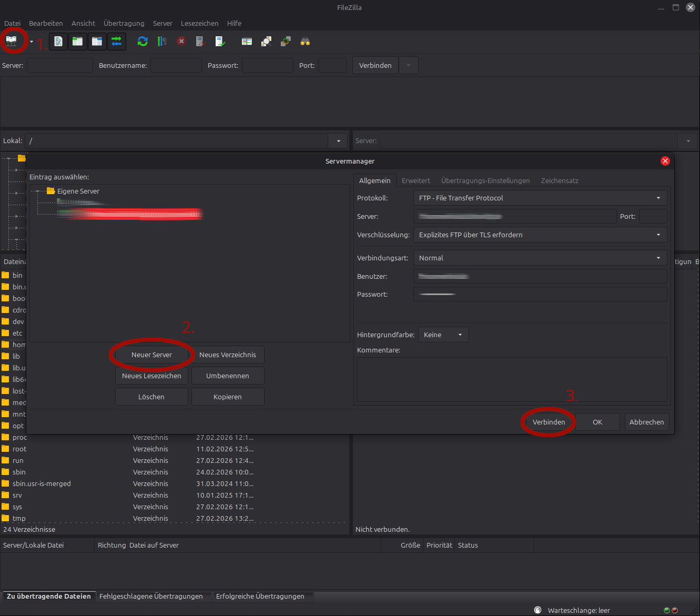Screen dimensions: 700x616
Task: Select the Eigene Server folder
Action: [x=78, y=191]
